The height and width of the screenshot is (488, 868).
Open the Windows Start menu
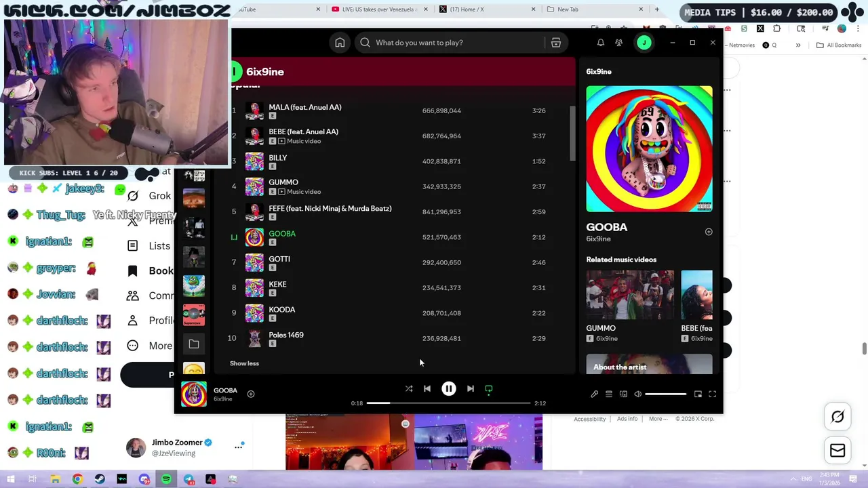coord(11,479)
